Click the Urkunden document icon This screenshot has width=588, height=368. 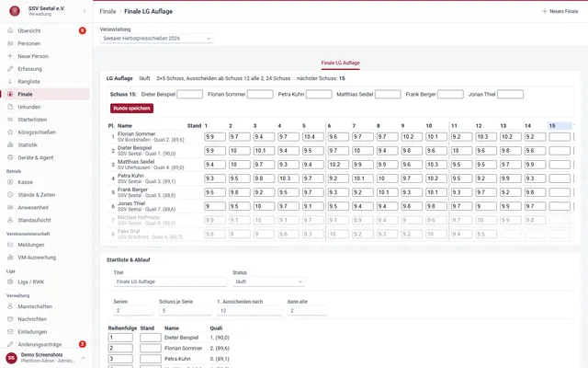coord(10,107)
